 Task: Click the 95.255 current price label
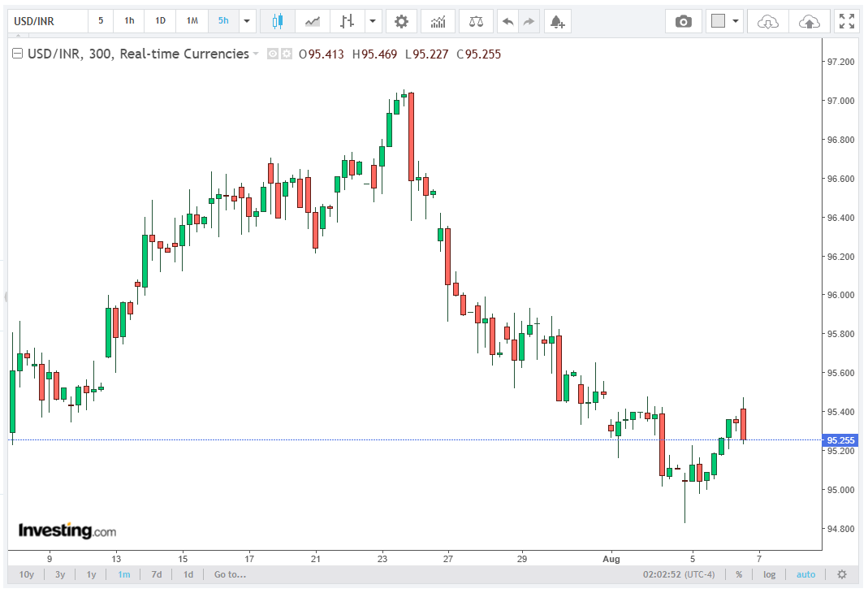[x=840, y=440]
